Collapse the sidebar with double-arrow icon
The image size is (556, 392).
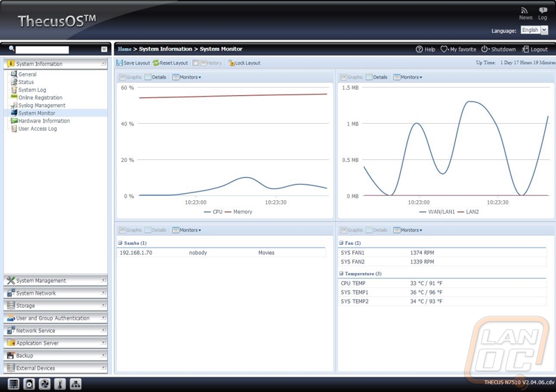[104, 49]
